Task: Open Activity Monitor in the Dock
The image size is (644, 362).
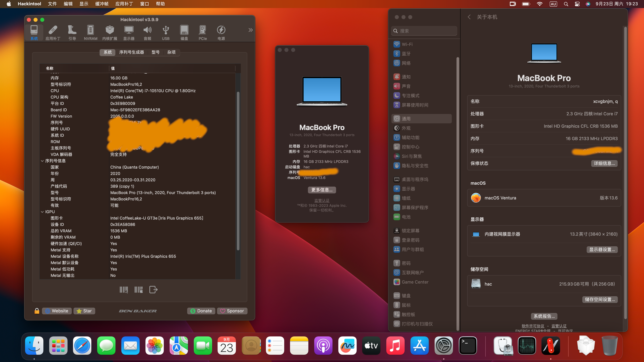Action: [x=527, y=346]
